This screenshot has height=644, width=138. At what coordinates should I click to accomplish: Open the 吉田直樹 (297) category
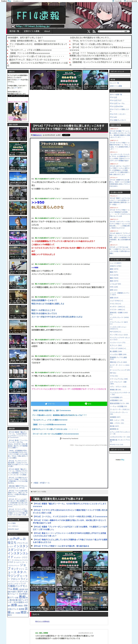(x=115, y=417)
